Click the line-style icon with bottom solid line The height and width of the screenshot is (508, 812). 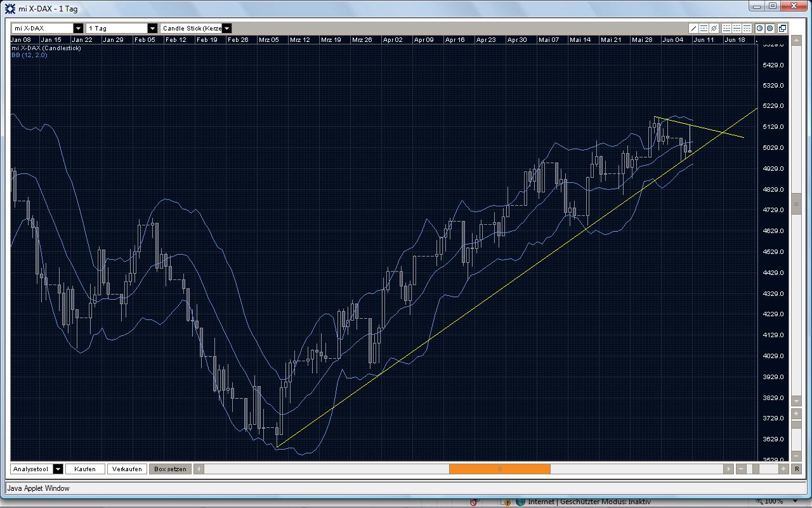[727, 28]
